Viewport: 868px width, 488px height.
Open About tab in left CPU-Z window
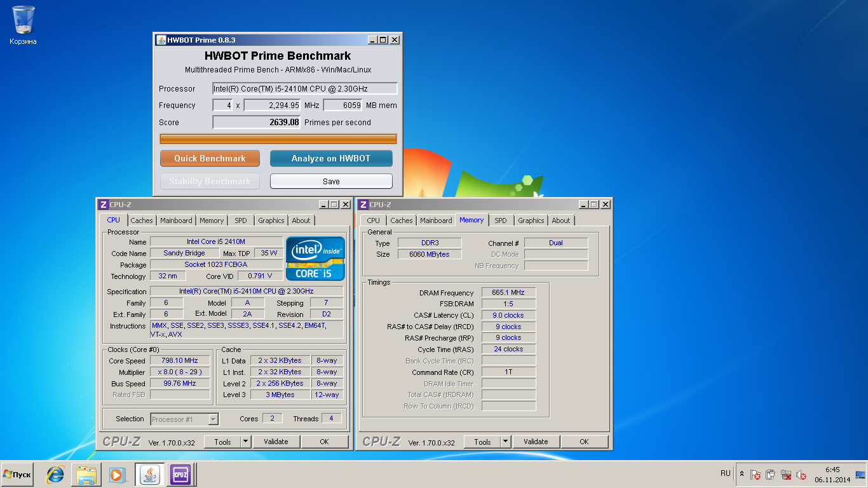(301, 220)
